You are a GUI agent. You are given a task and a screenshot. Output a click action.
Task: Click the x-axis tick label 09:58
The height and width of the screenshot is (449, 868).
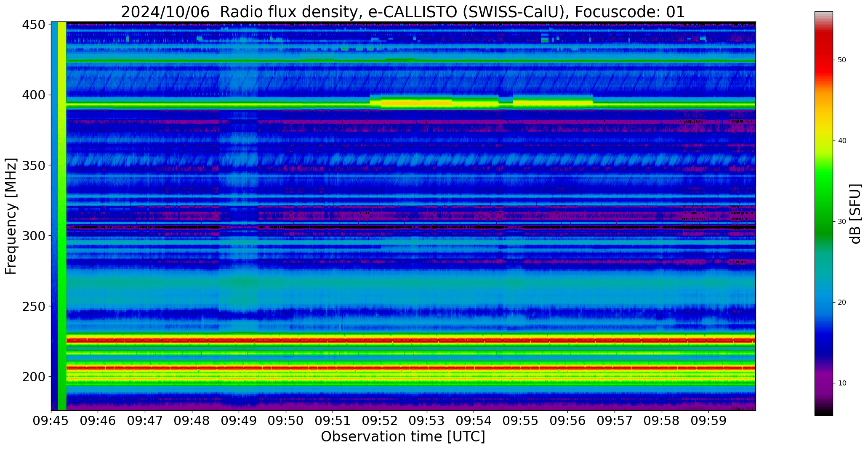coord(662,421)
